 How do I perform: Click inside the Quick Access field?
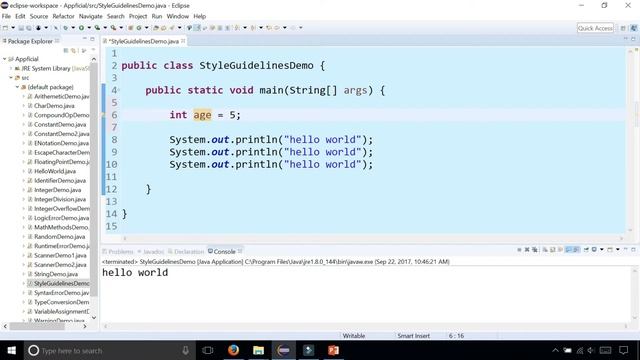(x=595, y=28)
